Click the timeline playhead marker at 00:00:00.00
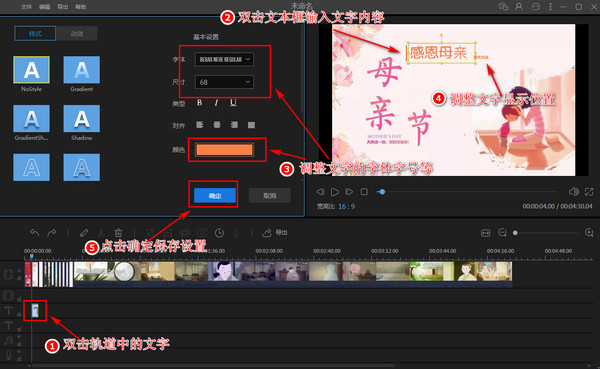The image size is (600, 369). (31, 256)
